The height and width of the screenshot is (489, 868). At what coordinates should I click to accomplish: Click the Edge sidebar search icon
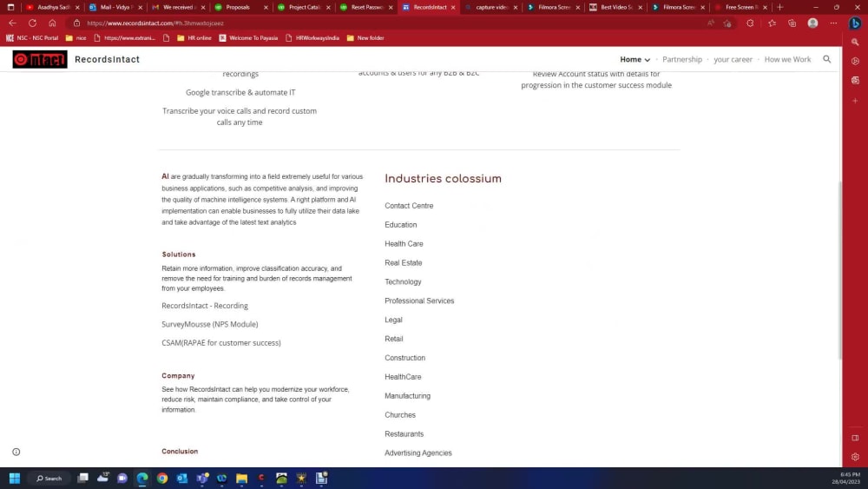(x=855, y=42)
